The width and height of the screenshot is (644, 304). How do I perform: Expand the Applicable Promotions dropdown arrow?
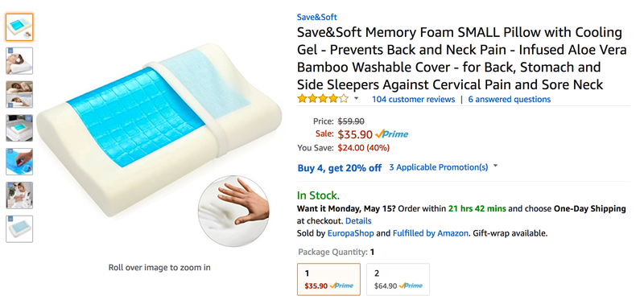(495, 166)
